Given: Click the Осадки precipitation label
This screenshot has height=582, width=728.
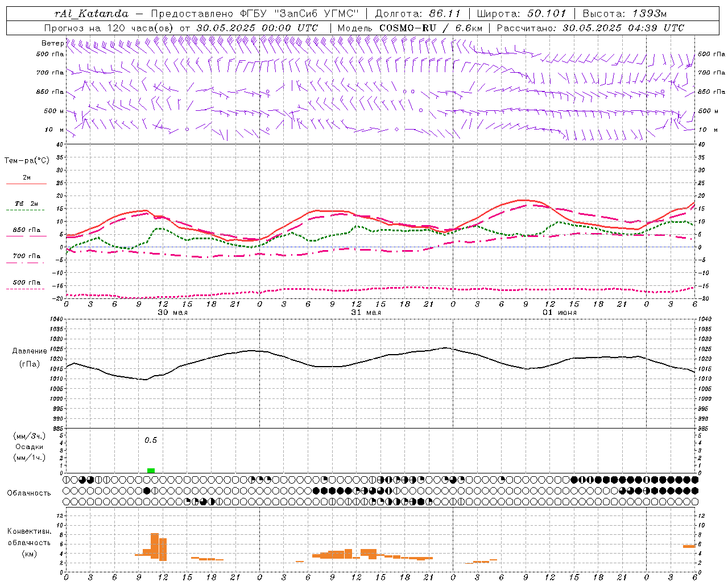Looking at the screenshot, I should (x=30, y=447).
